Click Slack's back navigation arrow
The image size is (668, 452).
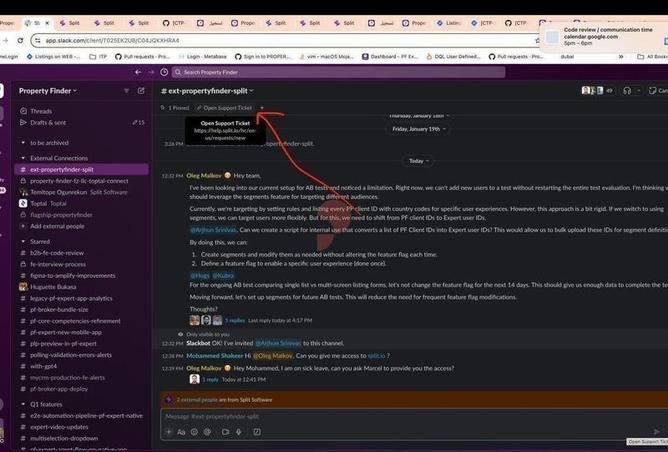138,72
